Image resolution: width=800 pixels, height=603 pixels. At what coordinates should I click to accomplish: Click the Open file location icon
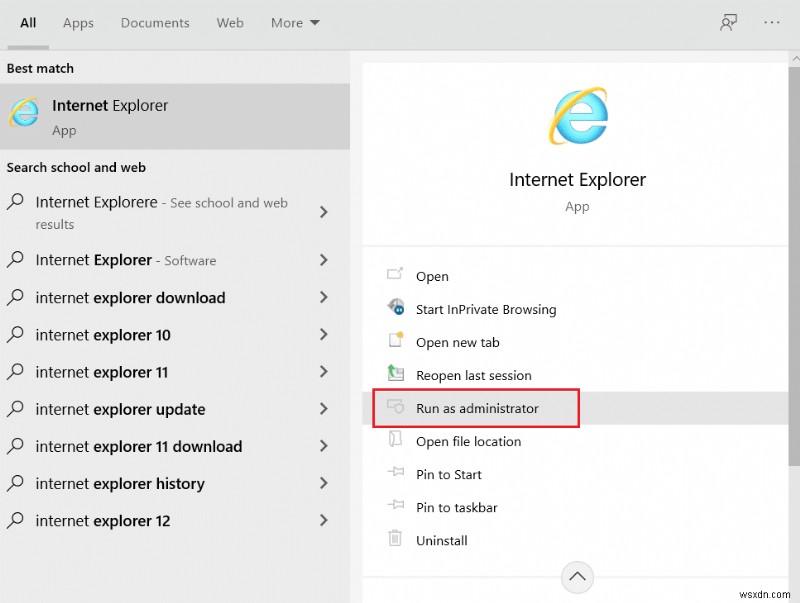coord(396,441)
